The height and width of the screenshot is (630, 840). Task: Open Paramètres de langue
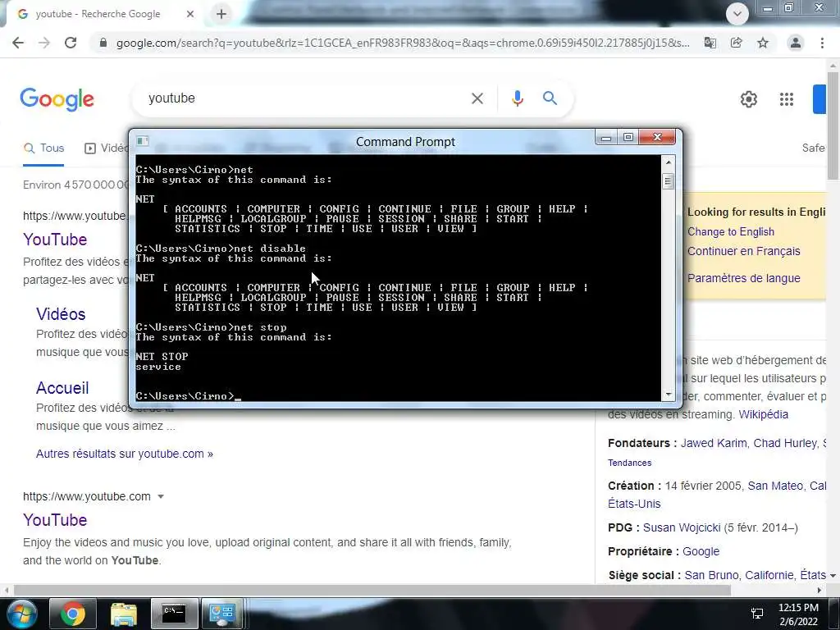click(743, 278)
